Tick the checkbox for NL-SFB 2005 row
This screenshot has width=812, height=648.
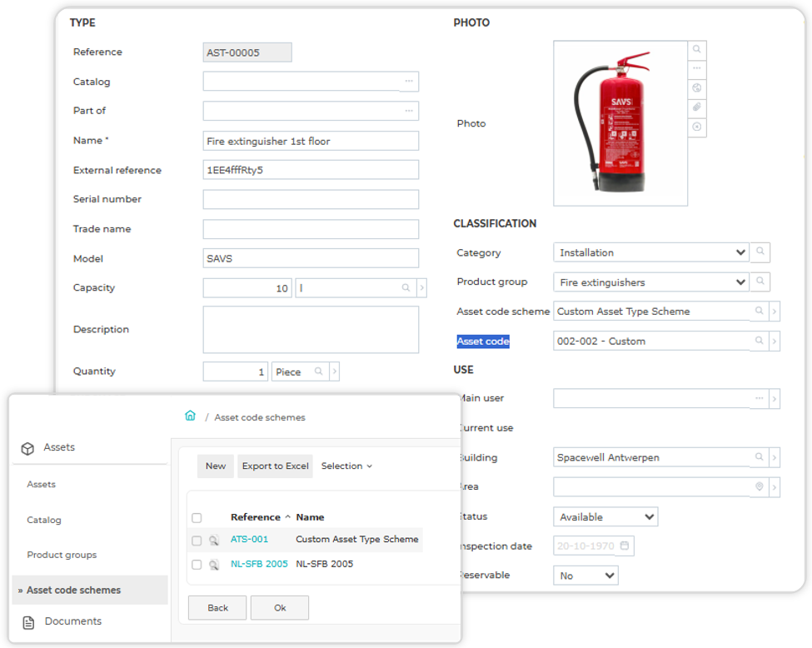pyautogui.click(x=197, y=564)
